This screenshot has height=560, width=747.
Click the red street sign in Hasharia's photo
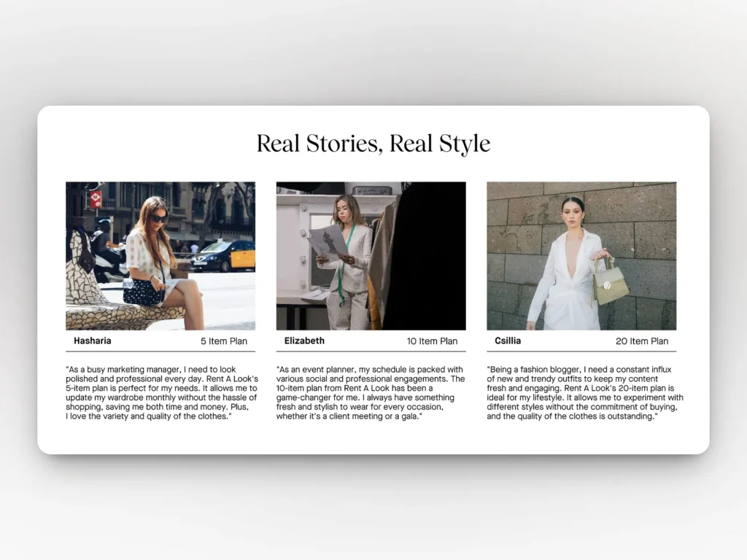pos(96,199)
